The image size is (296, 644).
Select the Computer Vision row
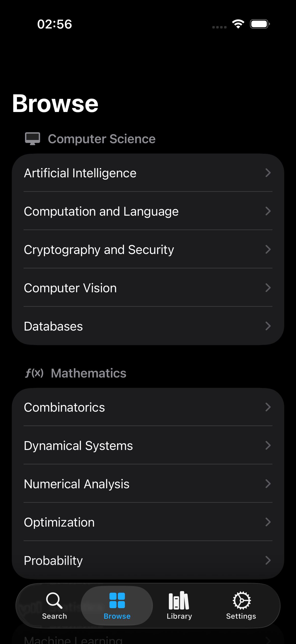tap(70, 288)
